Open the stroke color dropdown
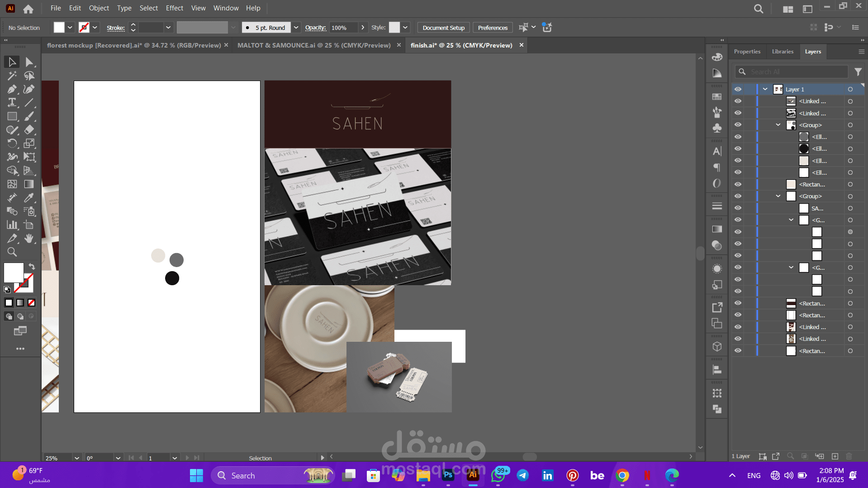The height and width of the screenshot is (488, 868). [95, 28]
